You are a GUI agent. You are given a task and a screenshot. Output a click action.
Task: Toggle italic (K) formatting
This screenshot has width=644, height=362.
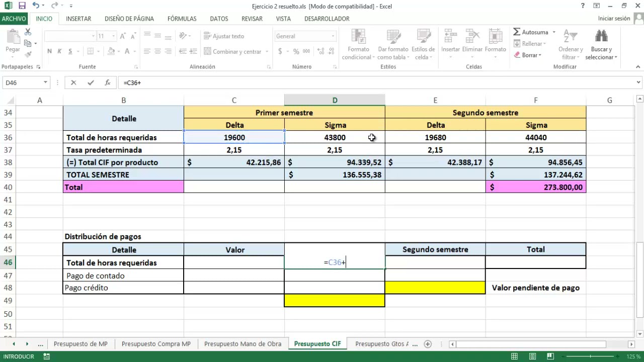[59, 51]
